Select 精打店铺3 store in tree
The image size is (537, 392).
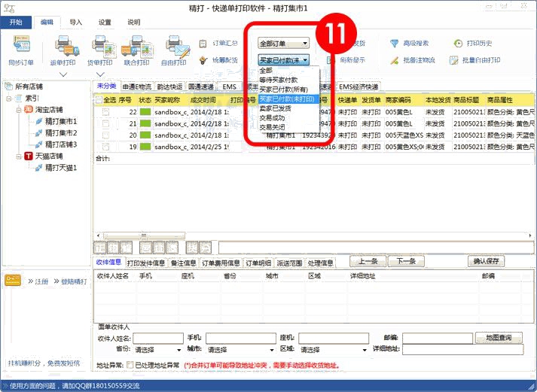click(x=61, y=144)
